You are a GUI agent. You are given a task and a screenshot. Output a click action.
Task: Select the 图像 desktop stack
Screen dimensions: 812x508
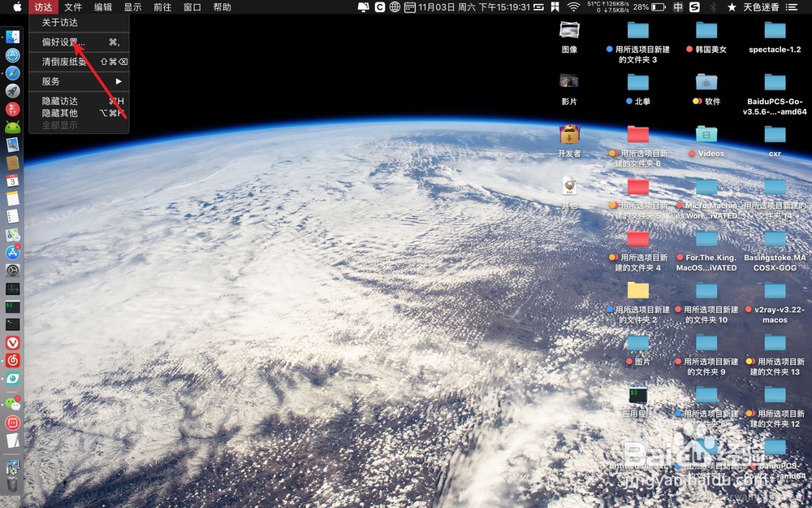(x=569, y=37)
